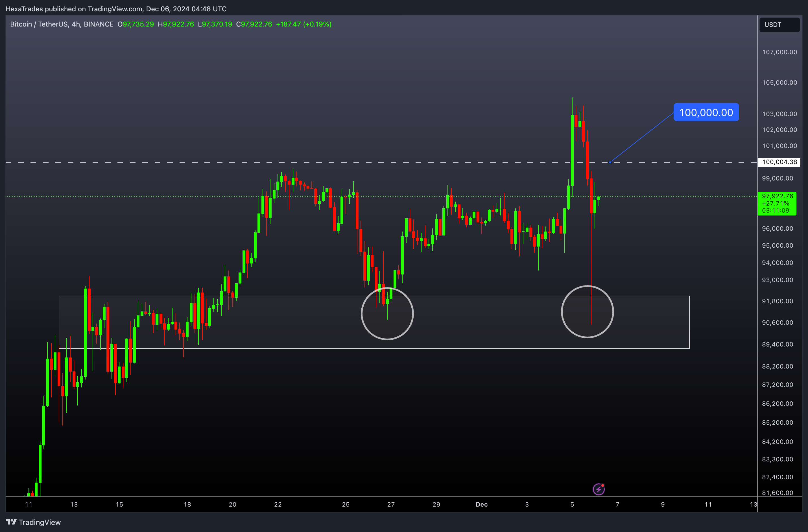Click the 103,000.00 price axis label
Viewport: 808px width, 532px height.
[779, 114]
